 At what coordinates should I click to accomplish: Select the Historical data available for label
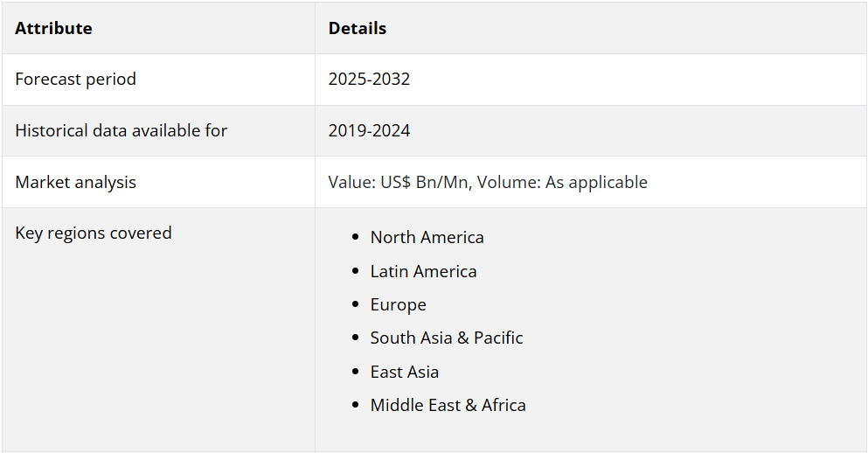click(121, 130)
